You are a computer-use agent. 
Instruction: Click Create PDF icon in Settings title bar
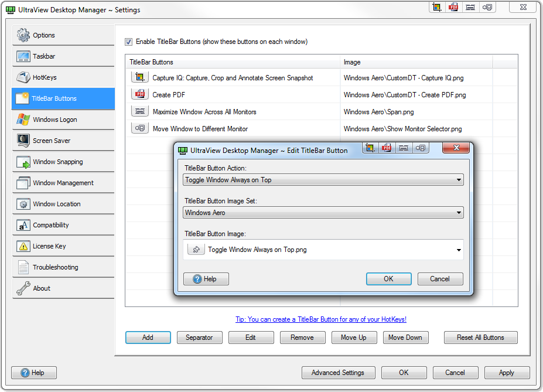[x=453, y=7]
